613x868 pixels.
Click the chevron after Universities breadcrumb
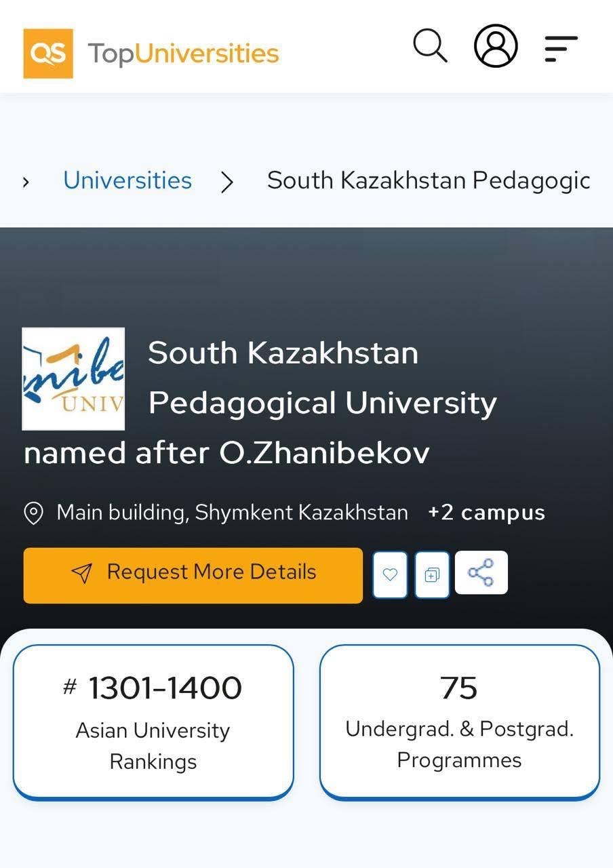(x=227, y=182)
